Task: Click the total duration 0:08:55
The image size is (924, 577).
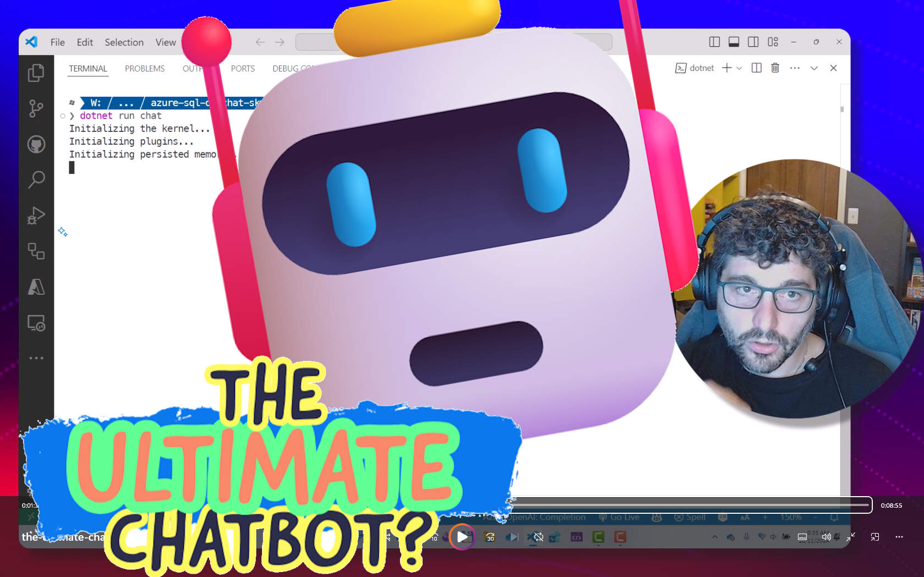Action: [892, 505]
